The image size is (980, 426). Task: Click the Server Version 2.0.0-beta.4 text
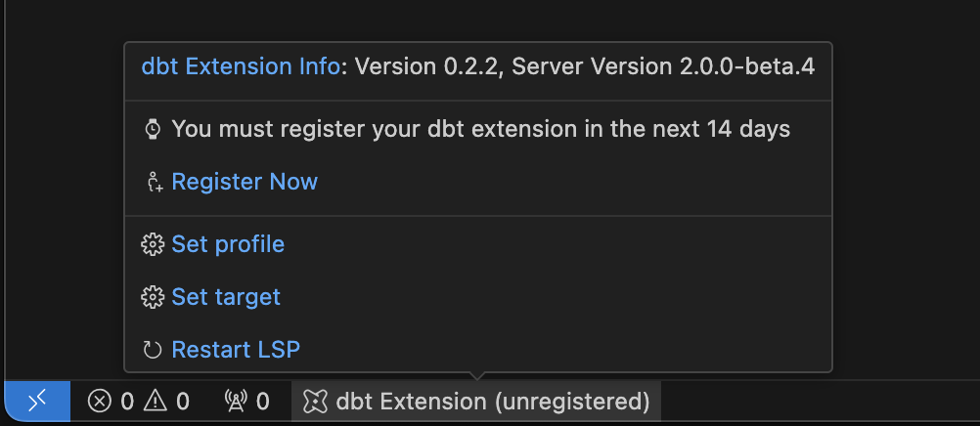click(664, 67)
